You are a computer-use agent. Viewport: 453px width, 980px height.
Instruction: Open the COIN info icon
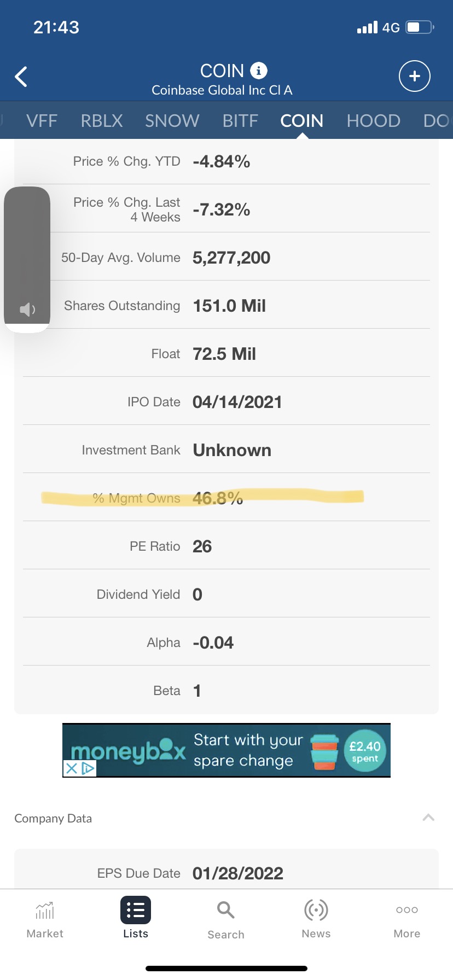coord(258,71)
